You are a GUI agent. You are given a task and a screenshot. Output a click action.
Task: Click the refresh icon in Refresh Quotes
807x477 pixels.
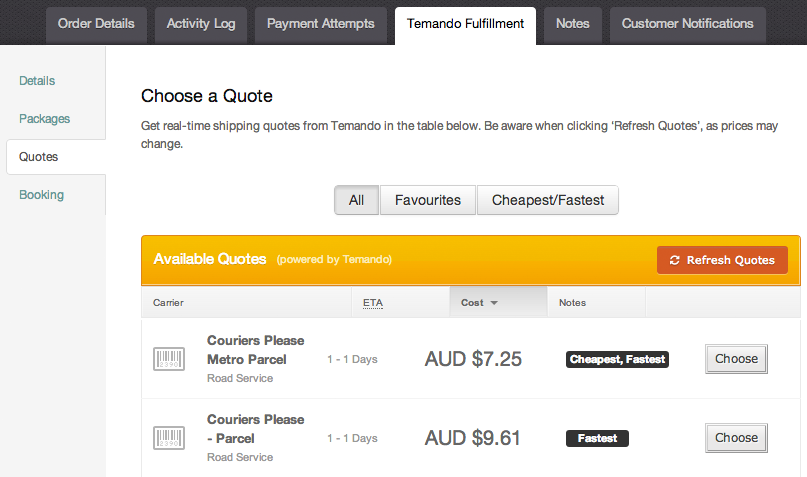point(675,260)
